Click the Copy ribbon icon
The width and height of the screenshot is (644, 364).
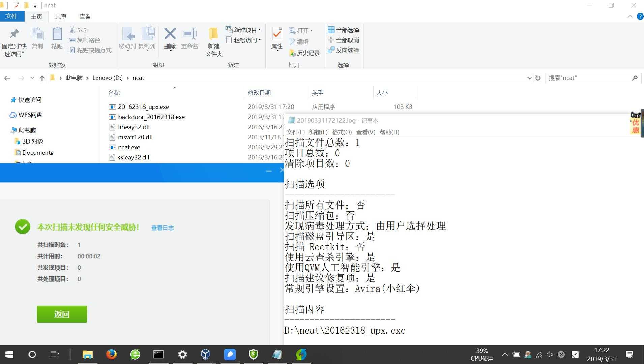coord(37,34)
